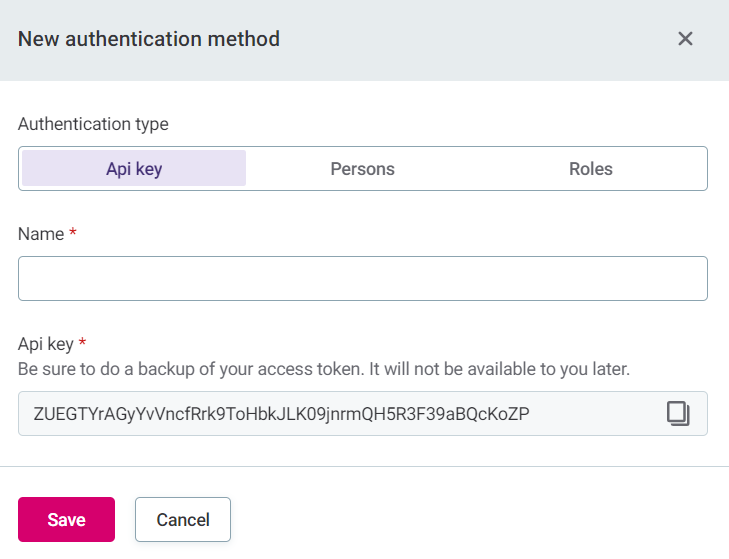
Task: Select Api key authentication type
Action: click(x=134, y=169)
